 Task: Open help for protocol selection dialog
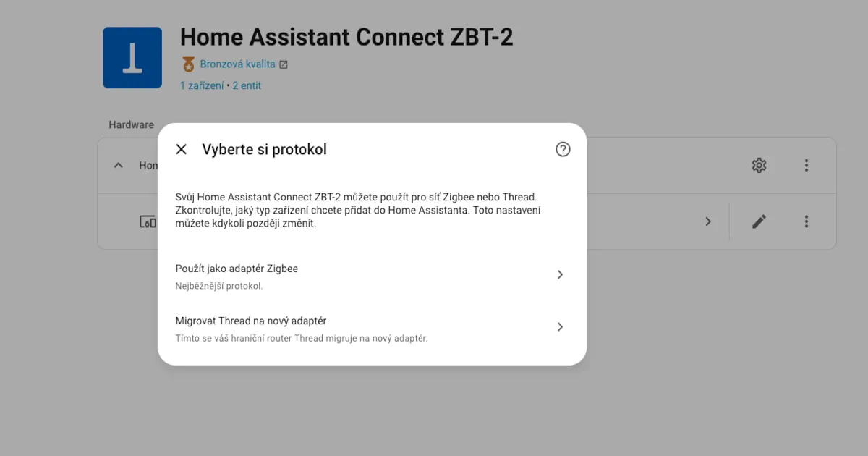point(563,149)
